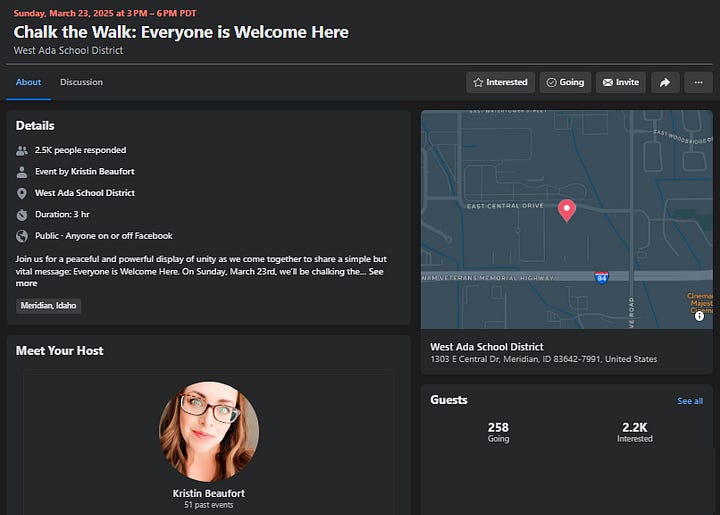Invite friends to the event
This screenshot has width=720, height=515.
point(621,83)
